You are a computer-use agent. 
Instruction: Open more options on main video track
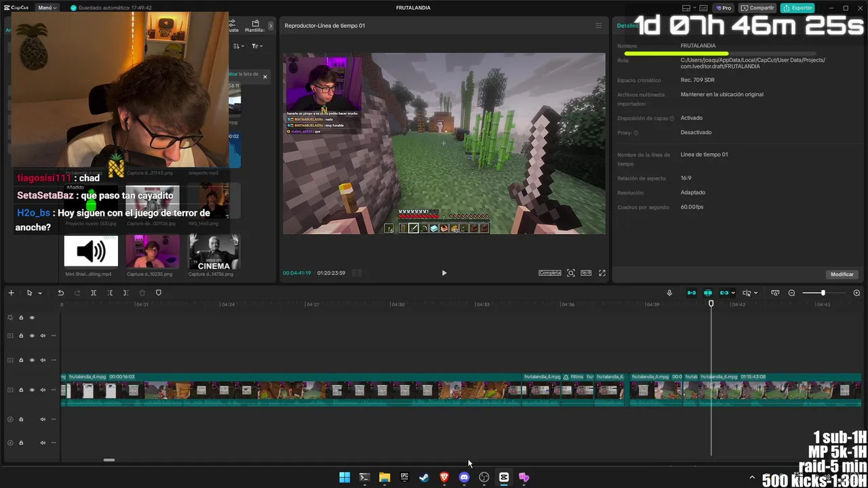54,390
